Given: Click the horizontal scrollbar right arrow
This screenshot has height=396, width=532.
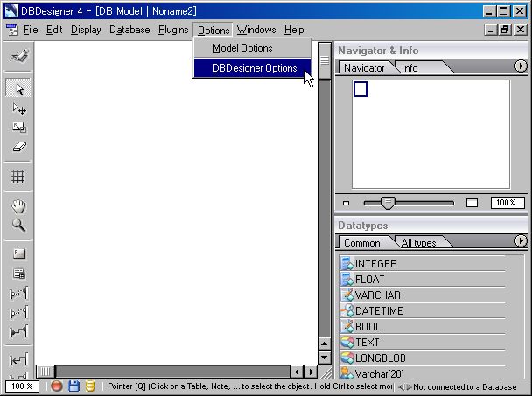Looking at the screenshot, I should 311,372.
